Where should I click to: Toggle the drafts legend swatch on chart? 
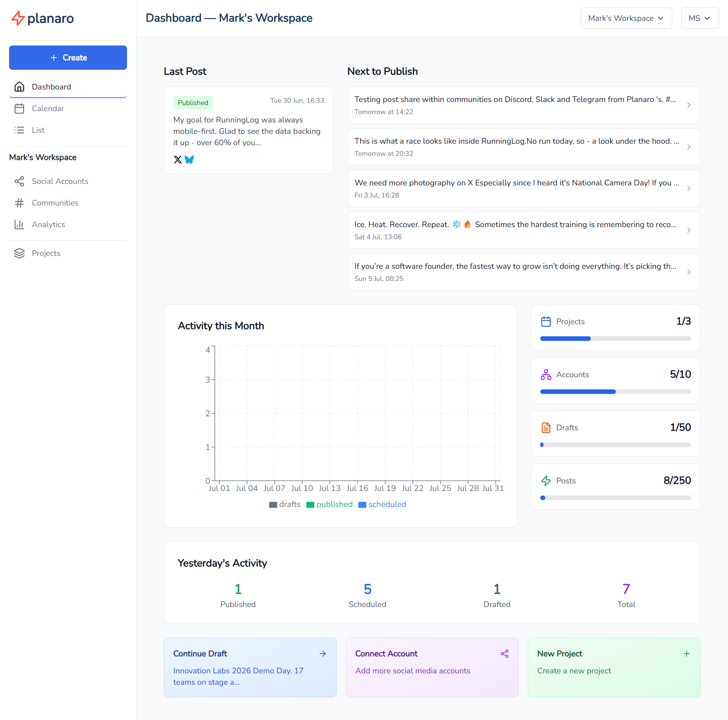coord(273,505)
